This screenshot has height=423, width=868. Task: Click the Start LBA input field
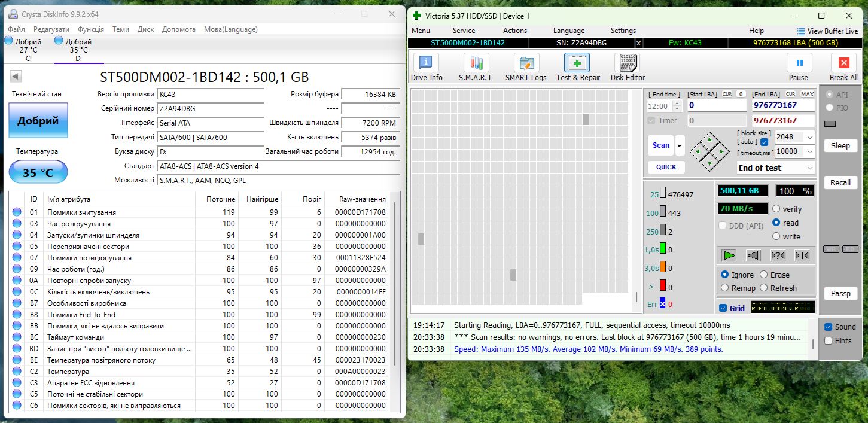(x=717, y=105)
